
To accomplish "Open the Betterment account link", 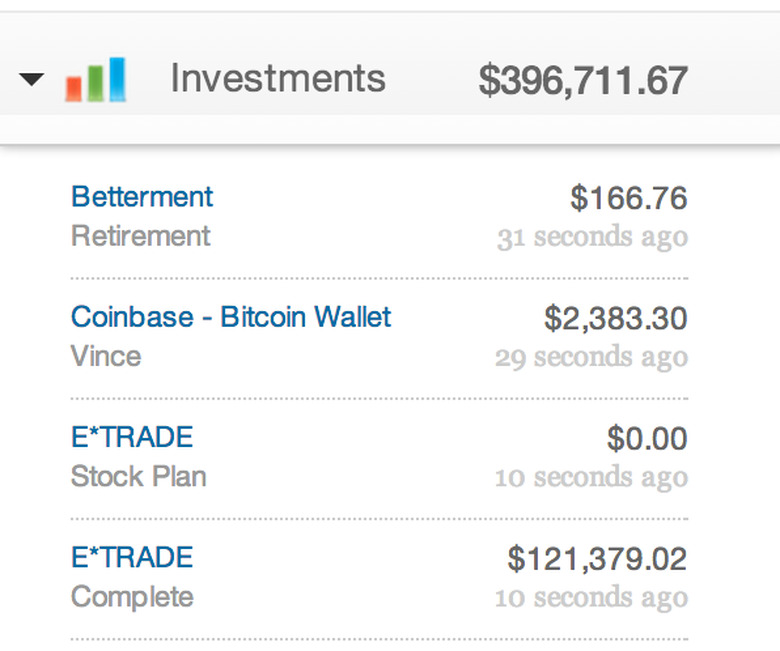I will [142, 197].
